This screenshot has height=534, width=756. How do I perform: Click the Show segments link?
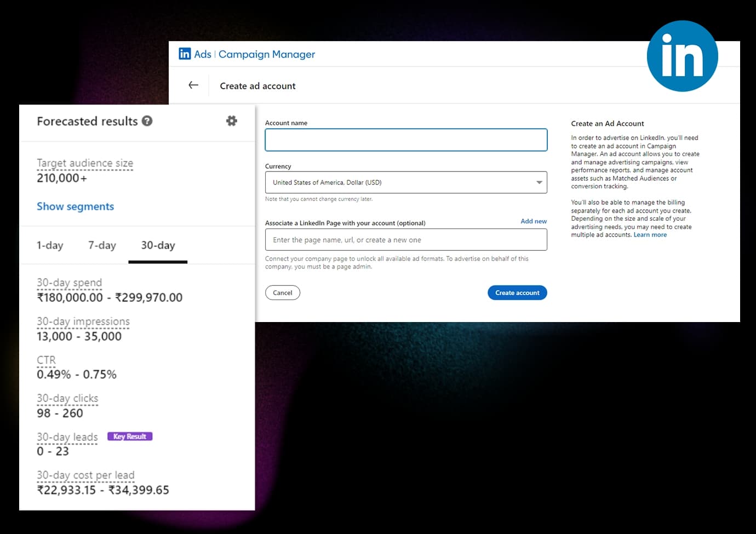pos(76,206)
